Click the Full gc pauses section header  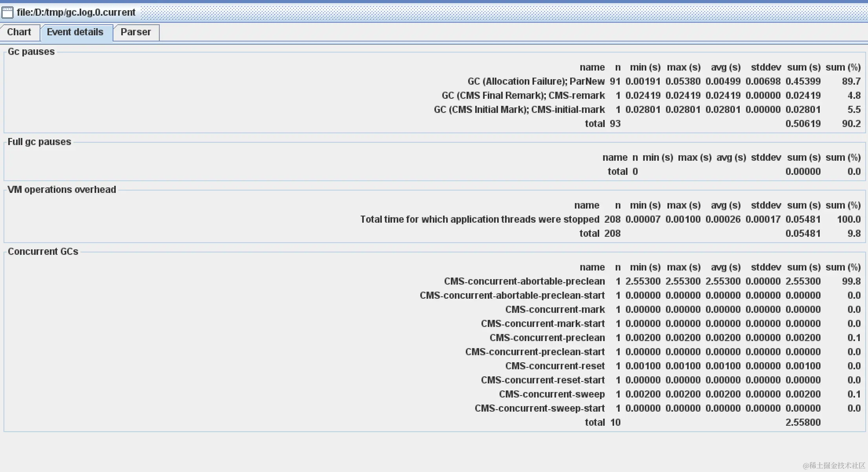pyautogui.click(x=39, y=142)
